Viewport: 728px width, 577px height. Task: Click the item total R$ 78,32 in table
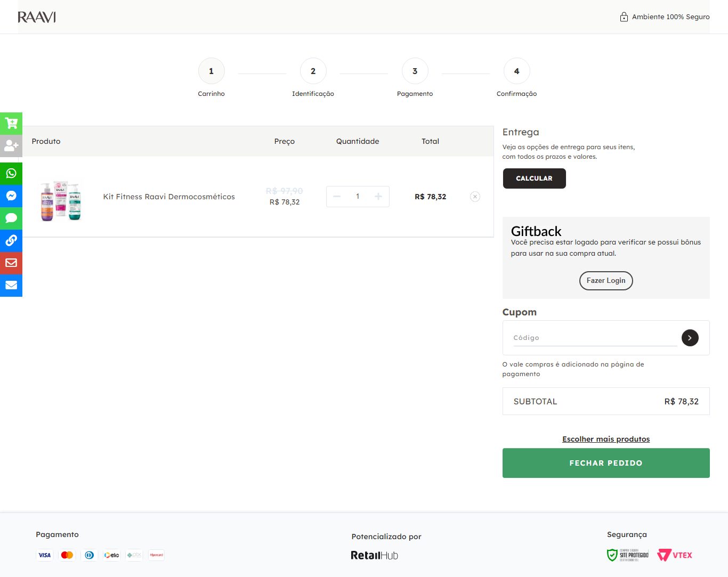coord(431,197)
